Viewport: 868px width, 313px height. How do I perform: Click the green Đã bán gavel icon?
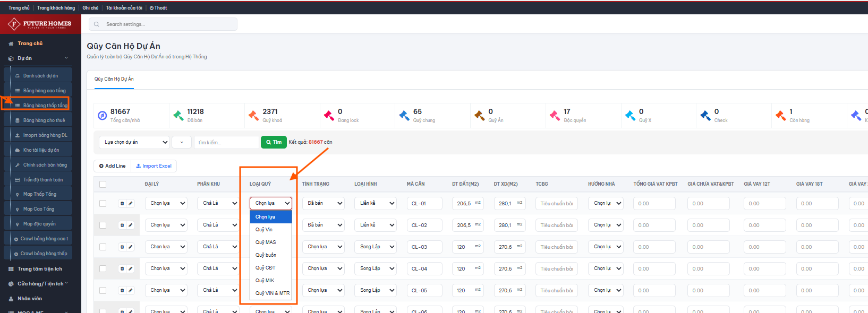click(178, 115)
